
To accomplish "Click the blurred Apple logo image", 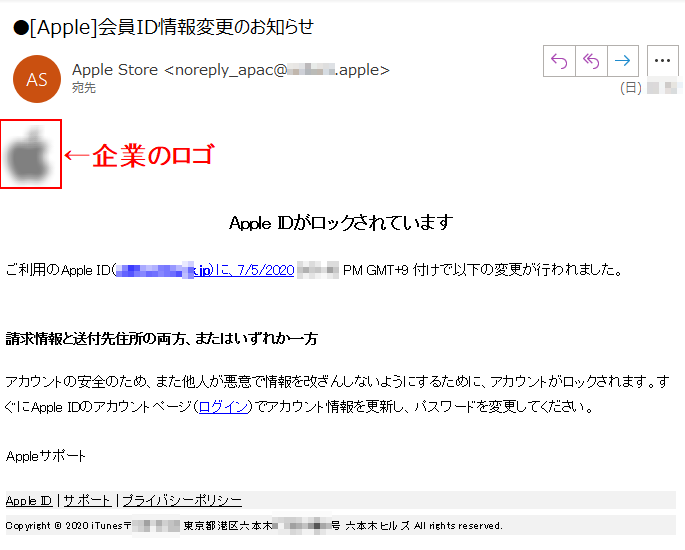I will point(30,154).
